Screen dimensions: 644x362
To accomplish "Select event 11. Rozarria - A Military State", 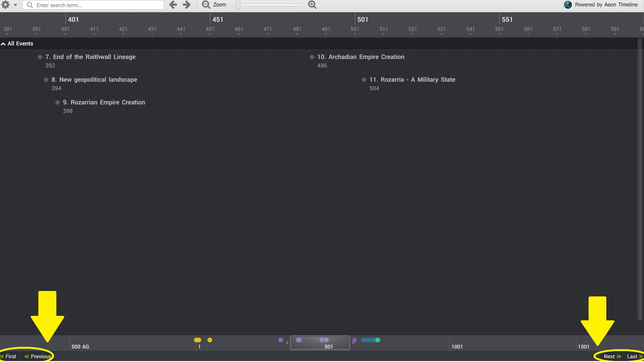I will click(x=412, y=80).
